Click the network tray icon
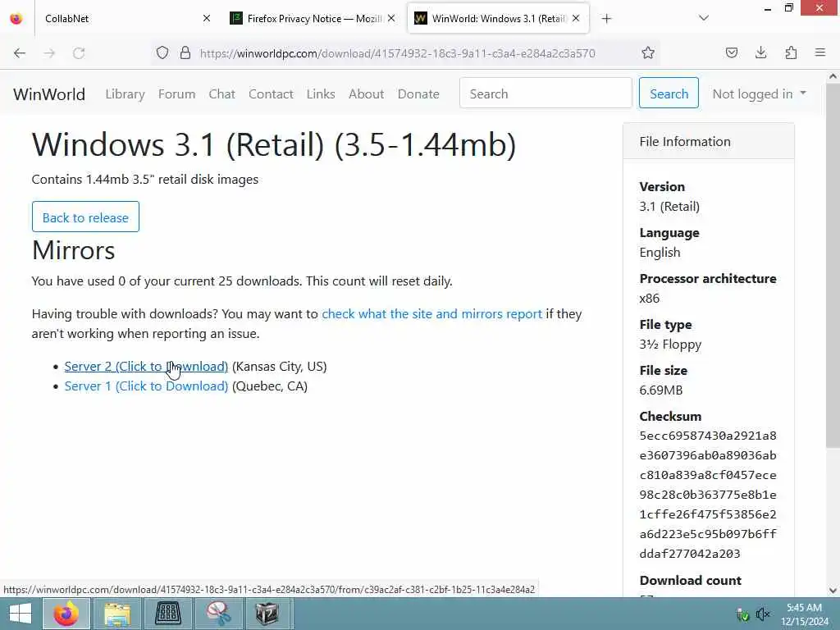 click(743, 614)
